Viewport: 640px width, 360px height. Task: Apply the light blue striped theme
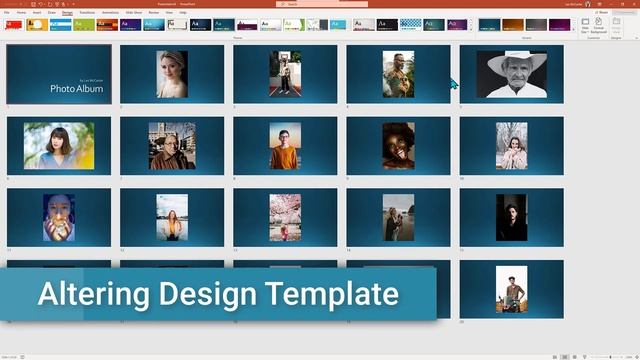coord(60,25)
